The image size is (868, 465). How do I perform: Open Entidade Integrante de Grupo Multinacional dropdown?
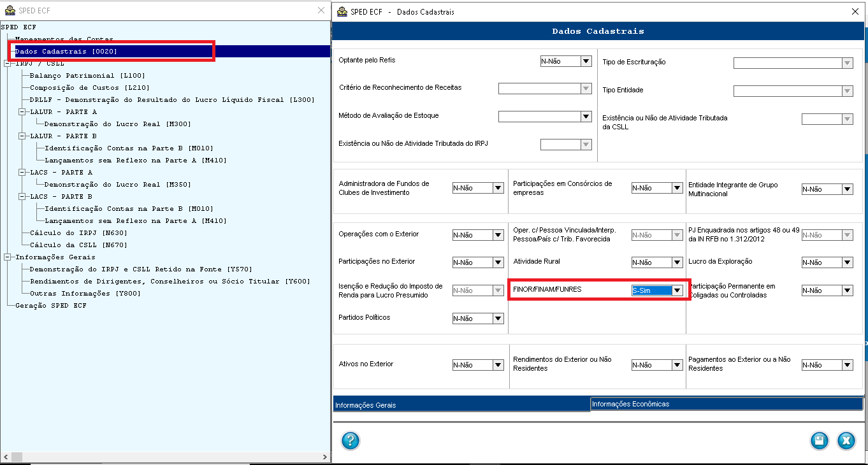point(847,189)
